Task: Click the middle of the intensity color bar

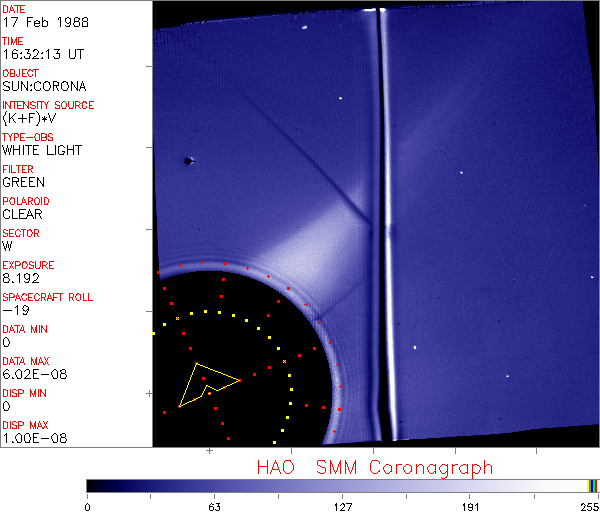Action: (x=340, y=485)
